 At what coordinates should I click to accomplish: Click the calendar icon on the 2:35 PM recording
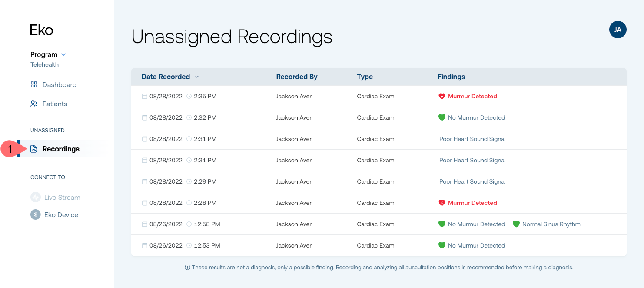coord(144,96)
